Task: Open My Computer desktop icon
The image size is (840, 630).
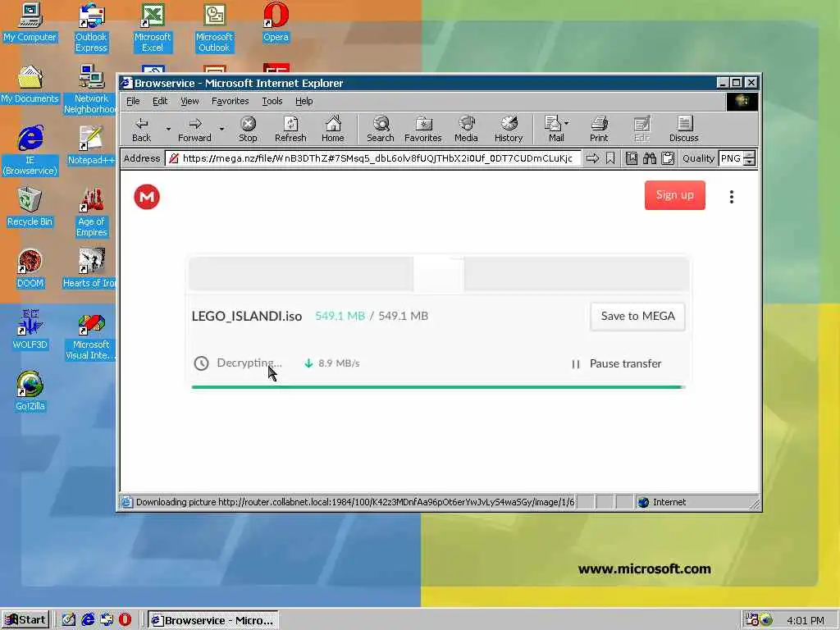Action: coord(30,22)
